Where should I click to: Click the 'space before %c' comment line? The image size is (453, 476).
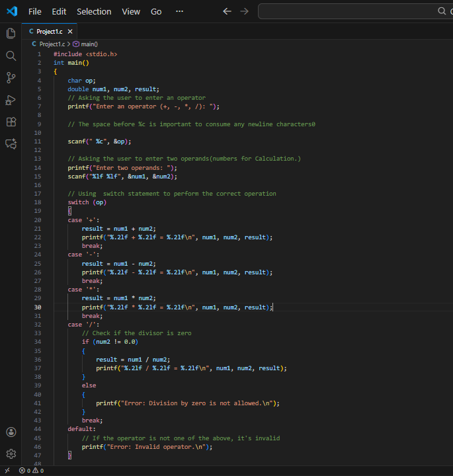pyautogui.click(x=191, y=124)
